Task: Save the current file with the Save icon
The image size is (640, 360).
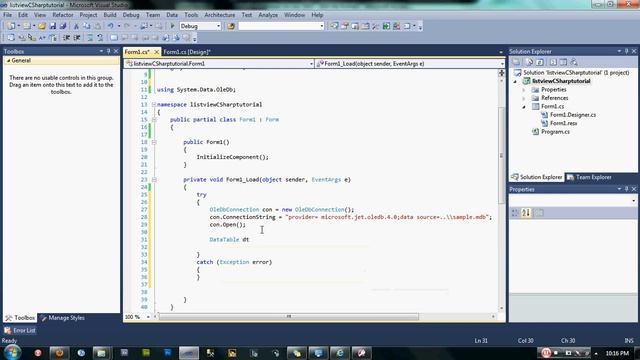Action: (x=53, y=26)
